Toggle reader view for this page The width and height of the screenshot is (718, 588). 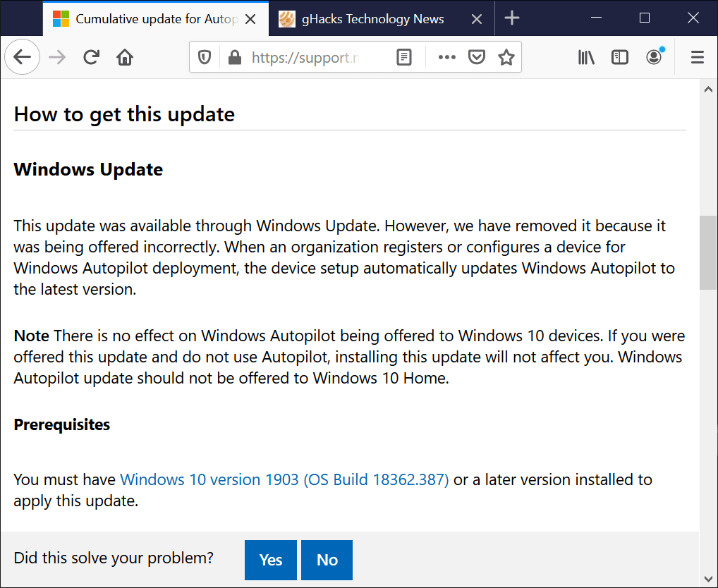tap(403, 57)
